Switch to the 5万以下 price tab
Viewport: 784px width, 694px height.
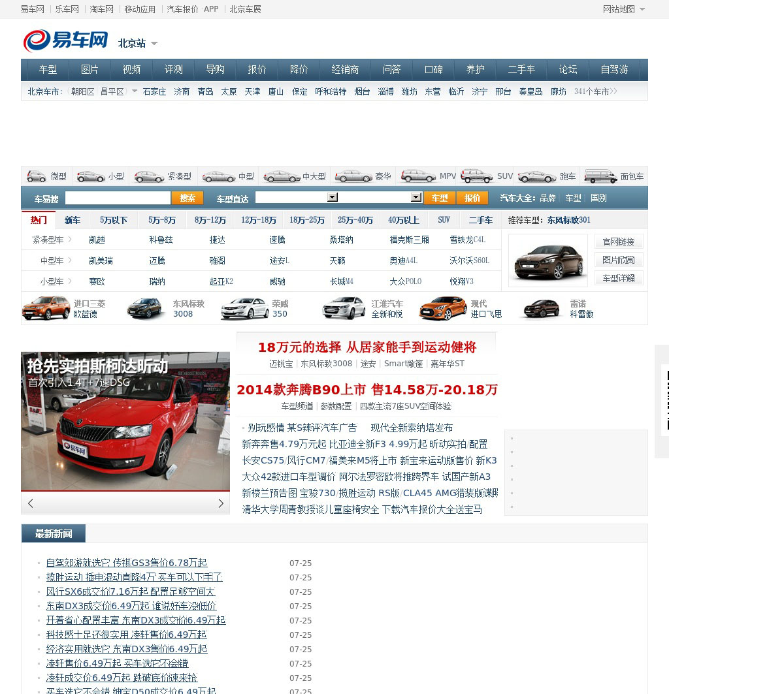point(114,220)
